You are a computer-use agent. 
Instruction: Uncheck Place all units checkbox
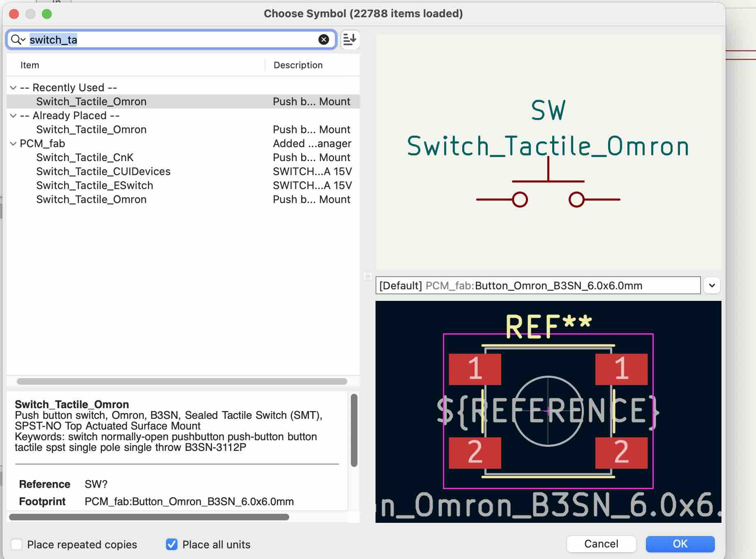172,544
